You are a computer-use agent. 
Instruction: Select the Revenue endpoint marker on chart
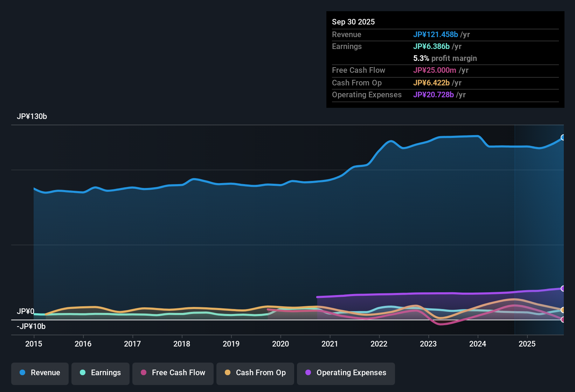563,137
